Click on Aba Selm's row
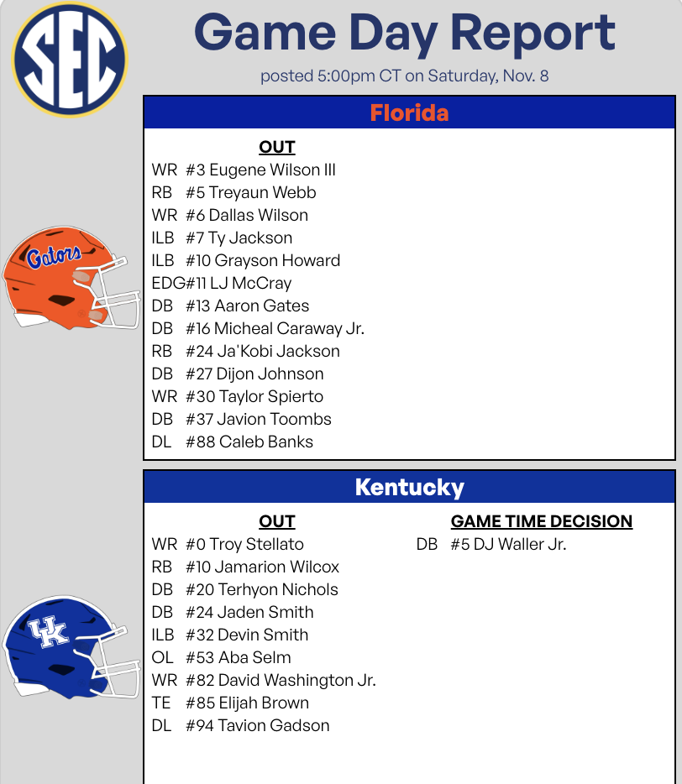The width and height of the screenshot is (682, 784). tap(250, 657)
